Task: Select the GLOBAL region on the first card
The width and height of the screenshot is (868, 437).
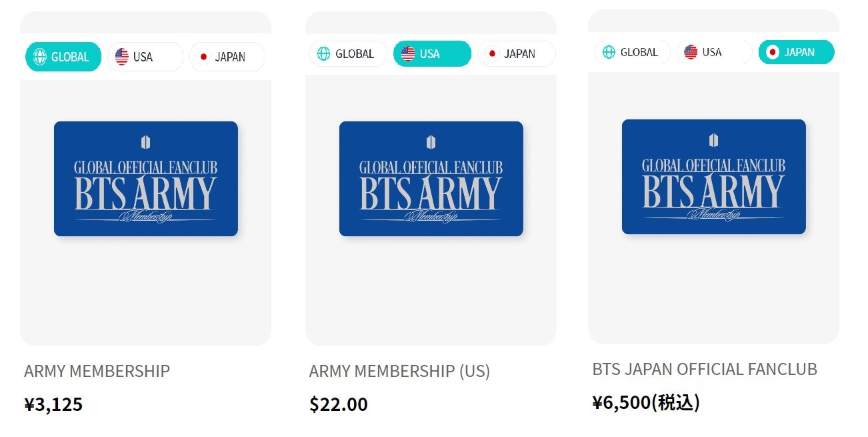Action: 63,57
